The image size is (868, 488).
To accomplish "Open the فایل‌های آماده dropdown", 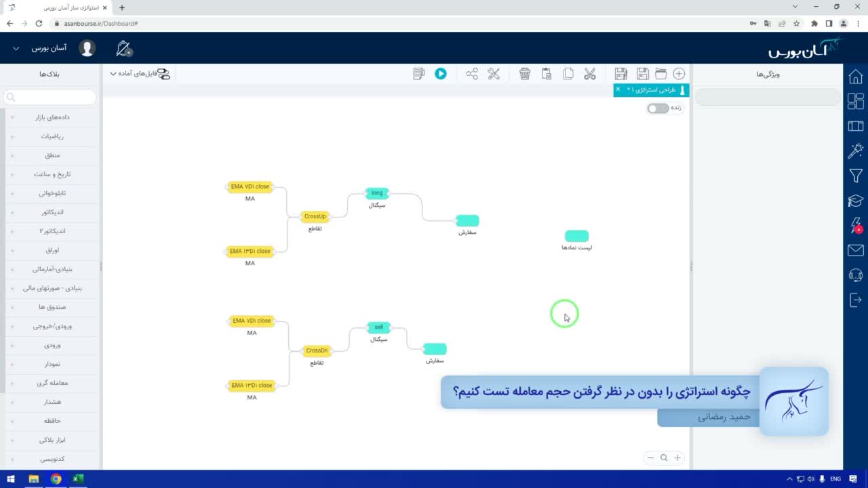I will (140, 74).
